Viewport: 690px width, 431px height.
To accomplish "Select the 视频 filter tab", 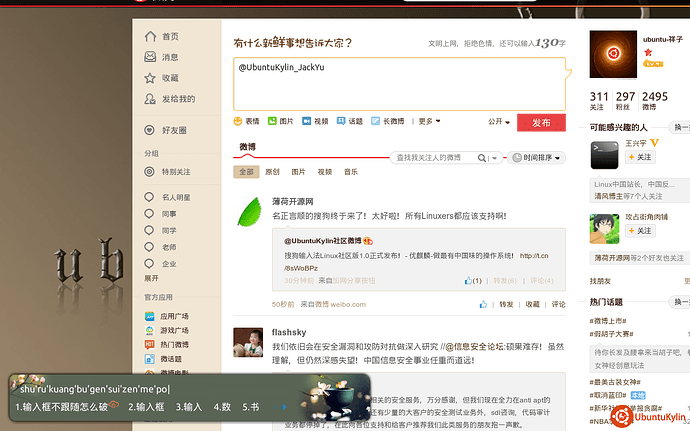I will pos(325,172).
